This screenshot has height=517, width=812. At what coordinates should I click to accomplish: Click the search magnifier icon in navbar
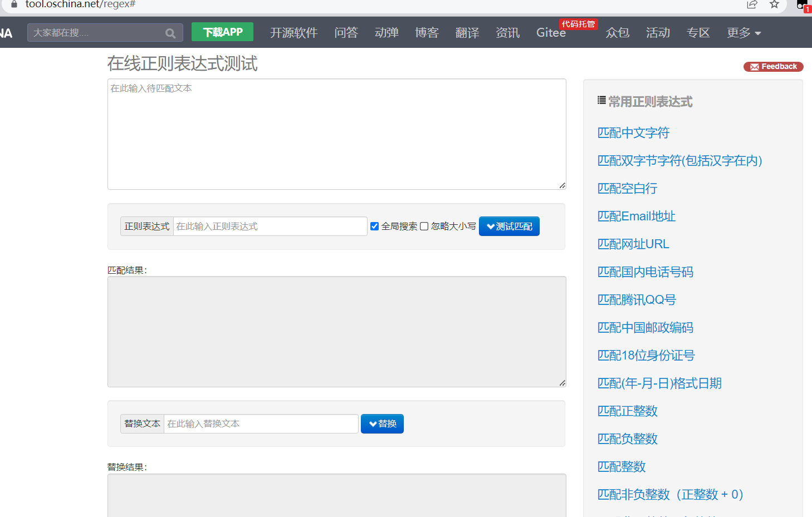(170, 33)
